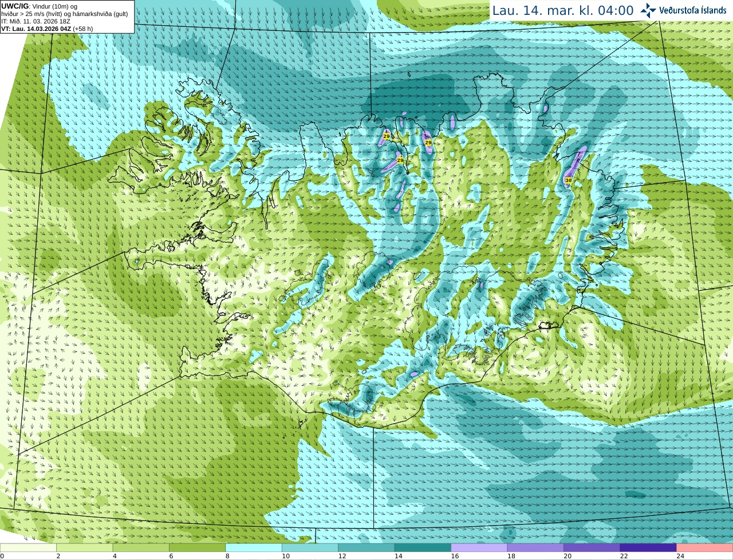Click the legend scale label 6

tap(171, 556)
